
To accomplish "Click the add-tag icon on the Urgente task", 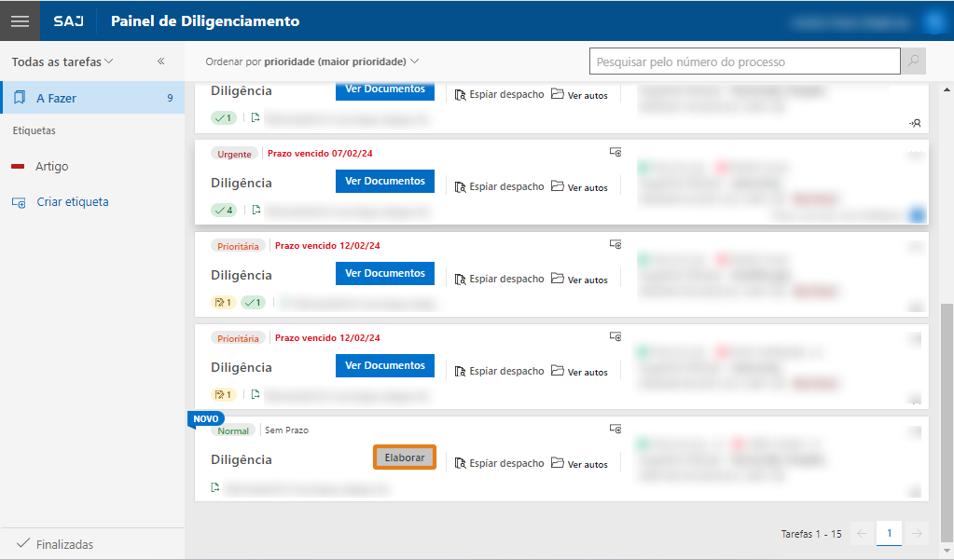I will click(615, 152).
